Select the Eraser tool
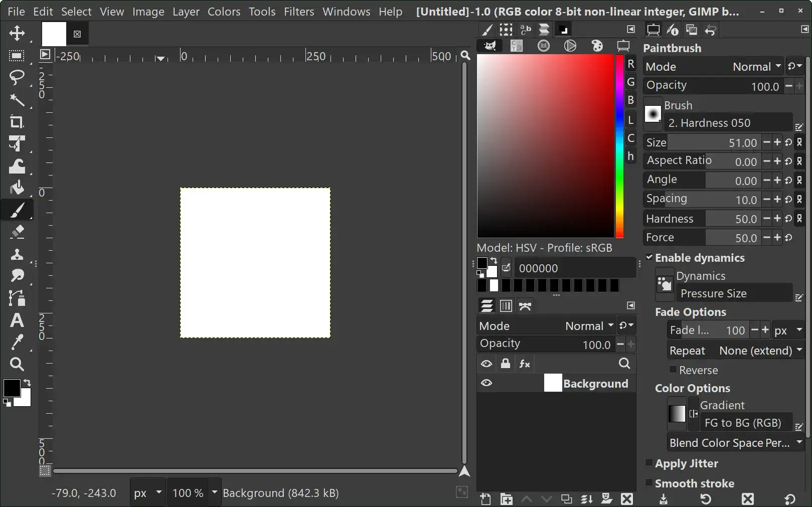Image resolution: width=812 pixels, height=507 pixels. [17, 232]
